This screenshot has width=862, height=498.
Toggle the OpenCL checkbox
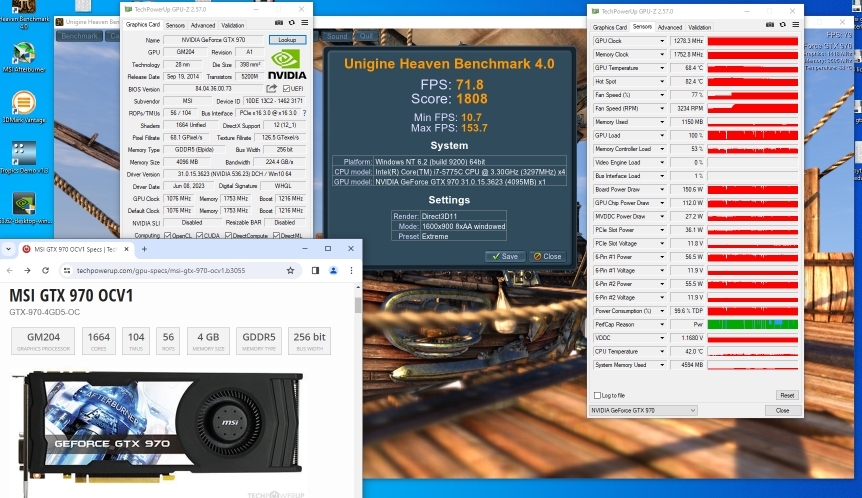pos(168,235)
